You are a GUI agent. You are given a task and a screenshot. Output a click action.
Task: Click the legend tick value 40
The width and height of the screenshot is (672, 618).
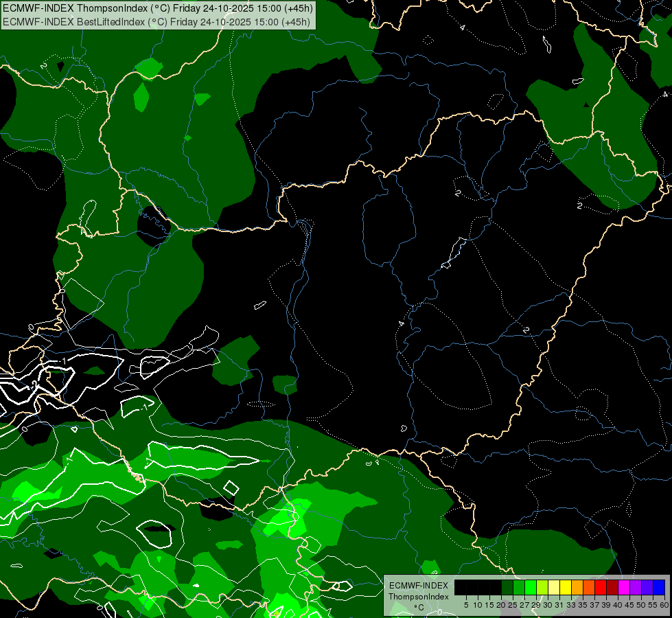pos(618,605)
